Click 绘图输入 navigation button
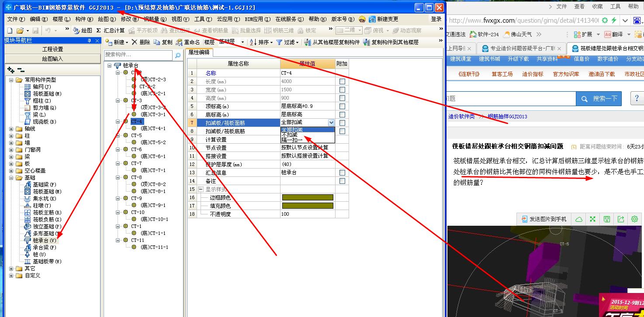 [52, 59]
